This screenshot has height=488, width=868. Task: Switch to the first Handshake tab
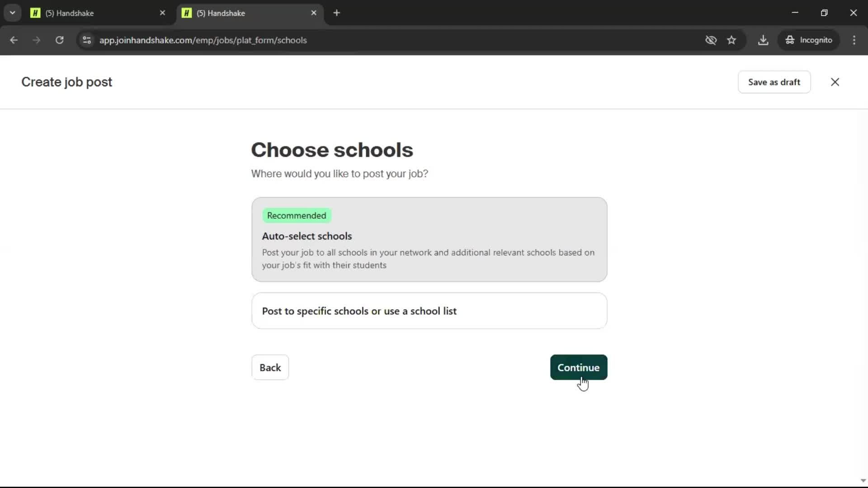tap(99, 13)
